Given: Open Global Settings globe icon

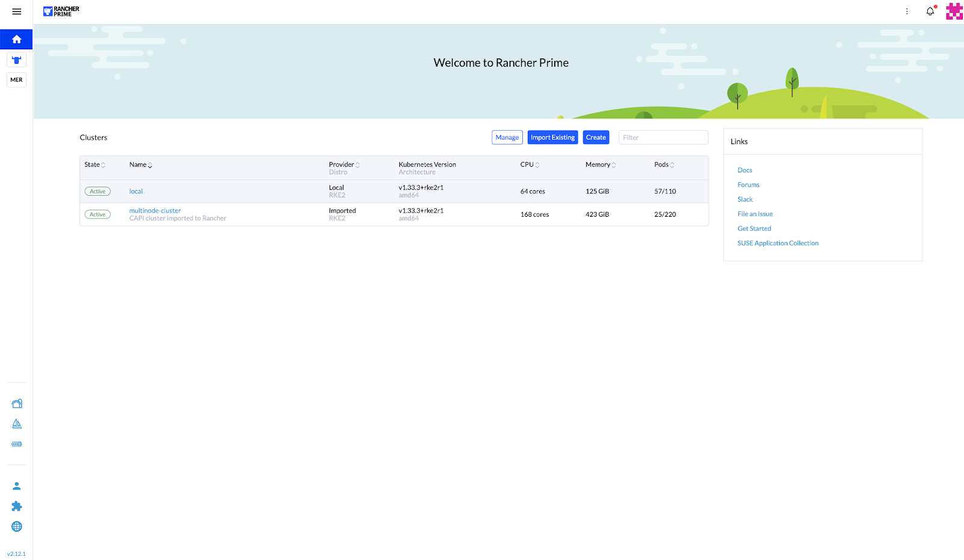Looking at the screenshot, I should coord(17,526).
